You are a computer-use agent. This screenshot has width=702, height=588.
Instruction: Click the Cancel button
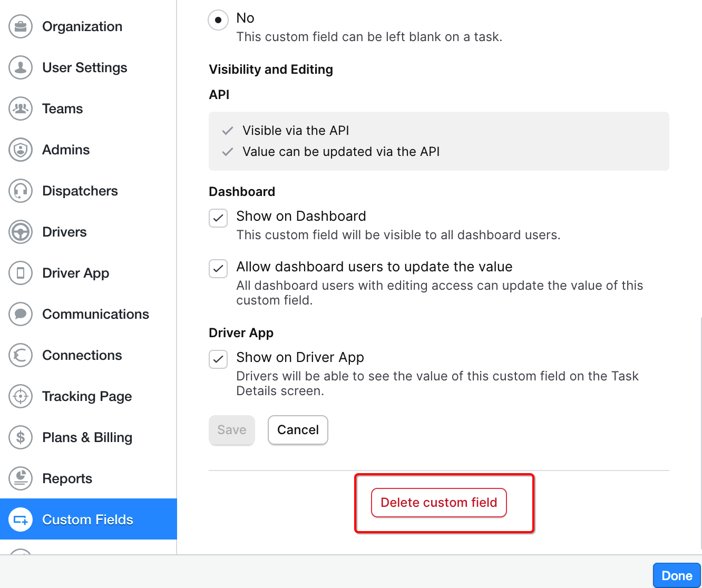pos(298,430)
